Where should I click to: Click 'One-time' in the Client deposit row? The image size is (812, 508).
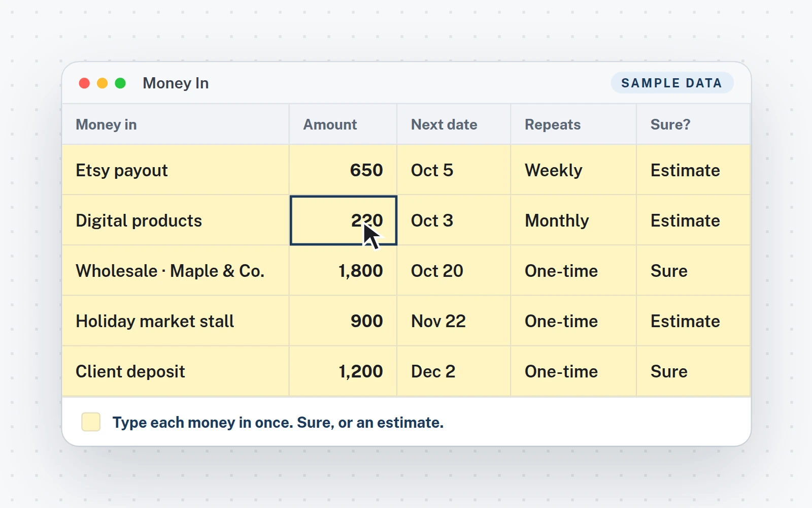point(573,371)
